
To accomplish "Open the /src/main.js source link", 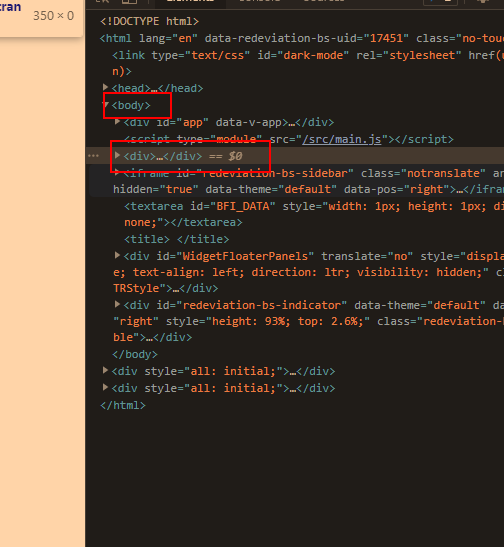I will [341, 139].
